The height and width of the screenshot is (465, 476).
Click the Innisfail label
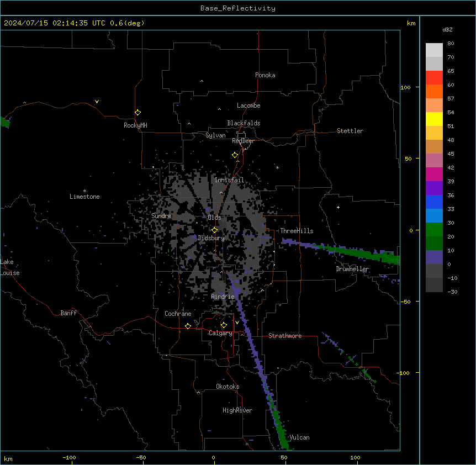pos(229,180)
